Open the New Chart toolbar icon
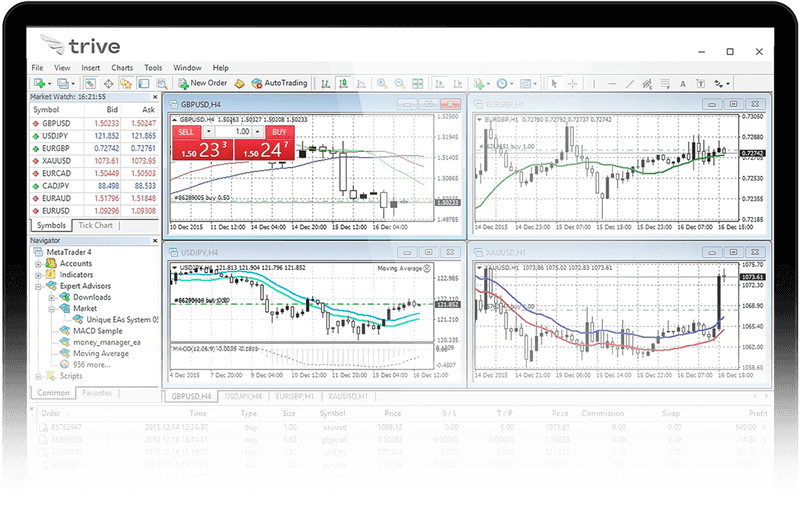This screenshot has width=800, height=525. 39,83
